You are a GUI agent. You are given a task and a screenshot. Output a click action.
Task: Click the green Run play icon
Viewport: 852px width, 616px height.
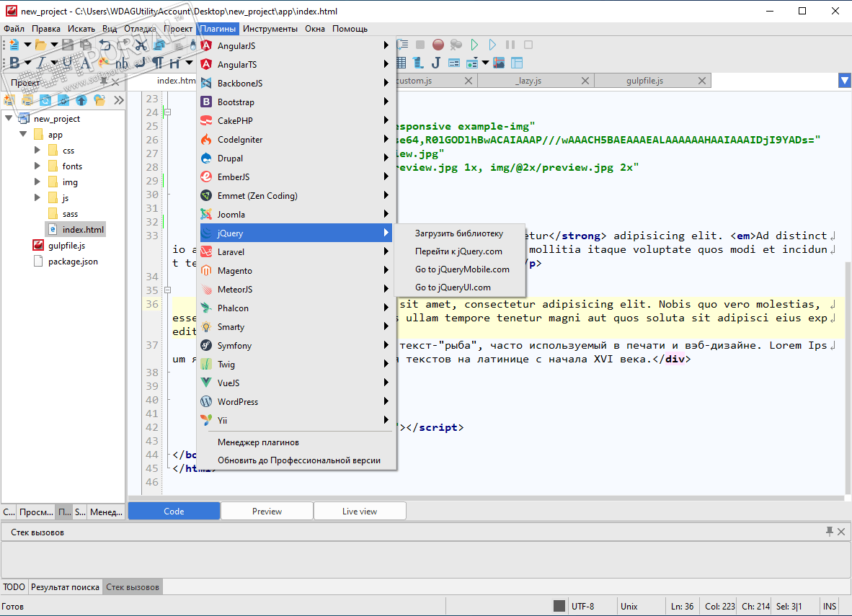tap(474, 45)
